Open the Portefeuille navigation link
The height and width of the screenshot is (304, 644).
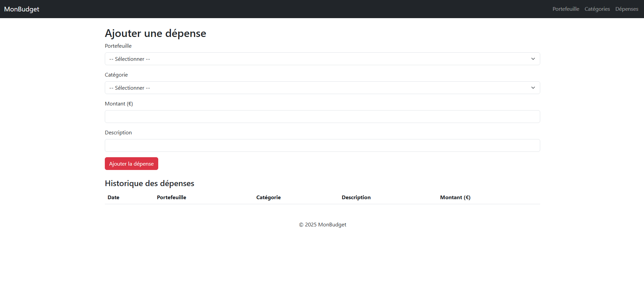[566, 9]
